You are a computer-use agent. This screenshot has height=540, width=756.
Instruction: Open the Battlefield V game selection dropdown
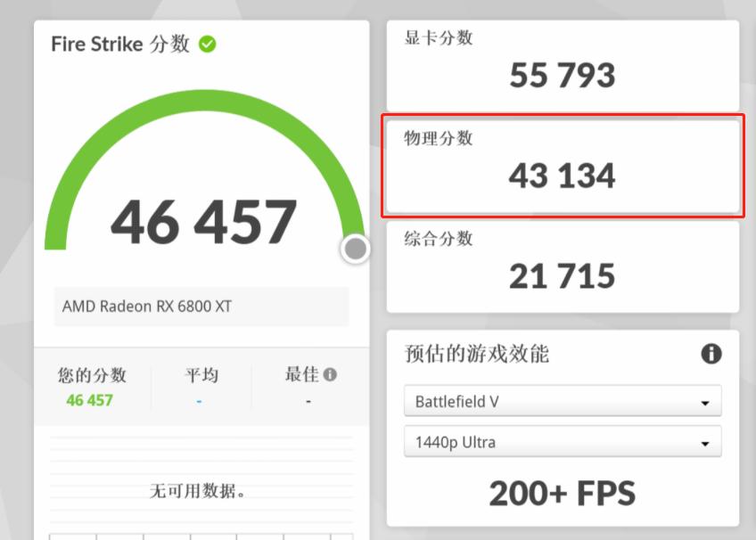(x=562, y=401)
